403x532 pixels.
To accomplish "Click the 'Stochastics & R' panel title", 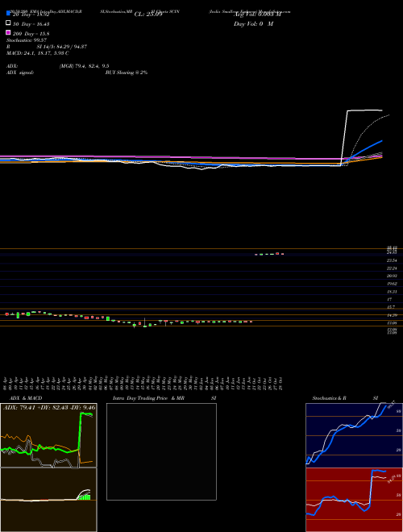I will (x=330, y=398).
